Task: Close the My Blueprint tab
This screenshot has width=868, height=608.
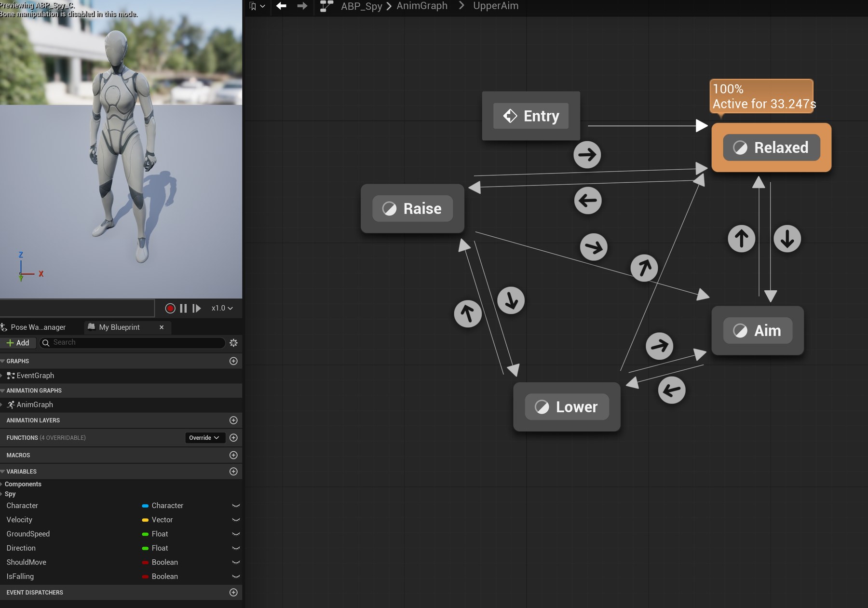Action: [x=162, y=327]
